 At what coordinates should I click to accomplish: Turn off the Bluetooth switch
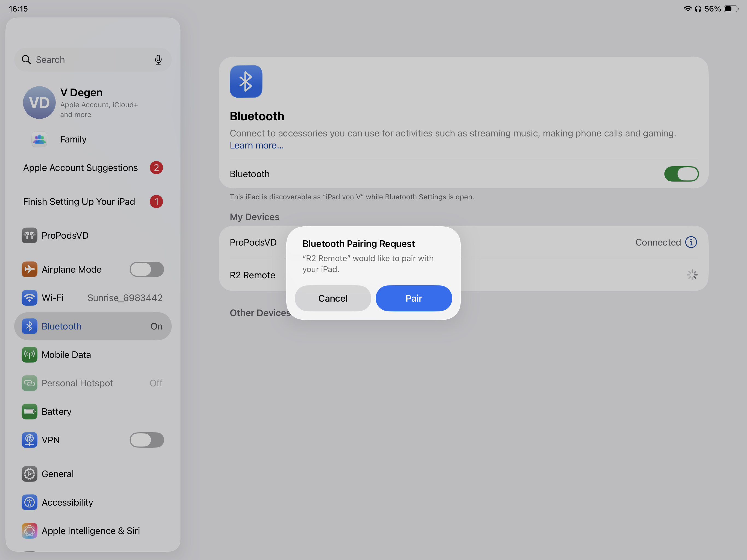point(681,174)
